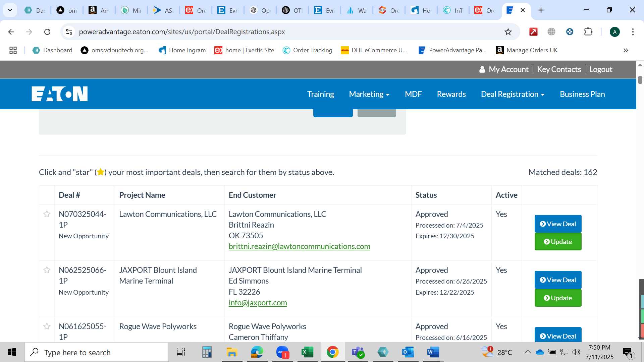The width and height of the screenshot is (644, 362).
Task: Open the oms.vcloudtech.org bookmark
Action: (x=114, y=50)
